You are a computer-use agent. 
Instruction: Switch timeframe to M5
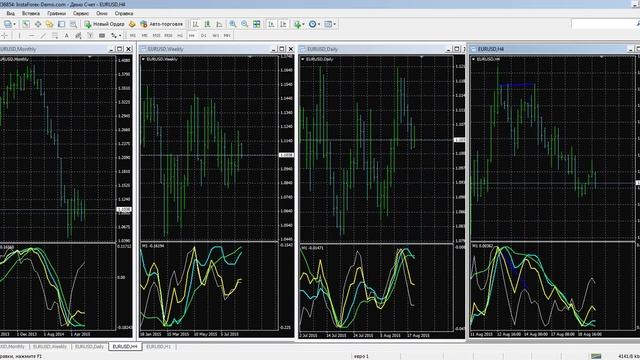144,36
